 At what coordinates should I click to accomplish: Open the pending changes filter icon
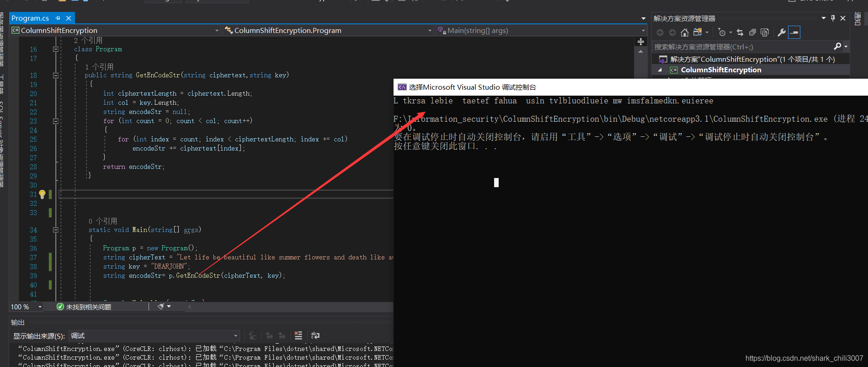722,32
